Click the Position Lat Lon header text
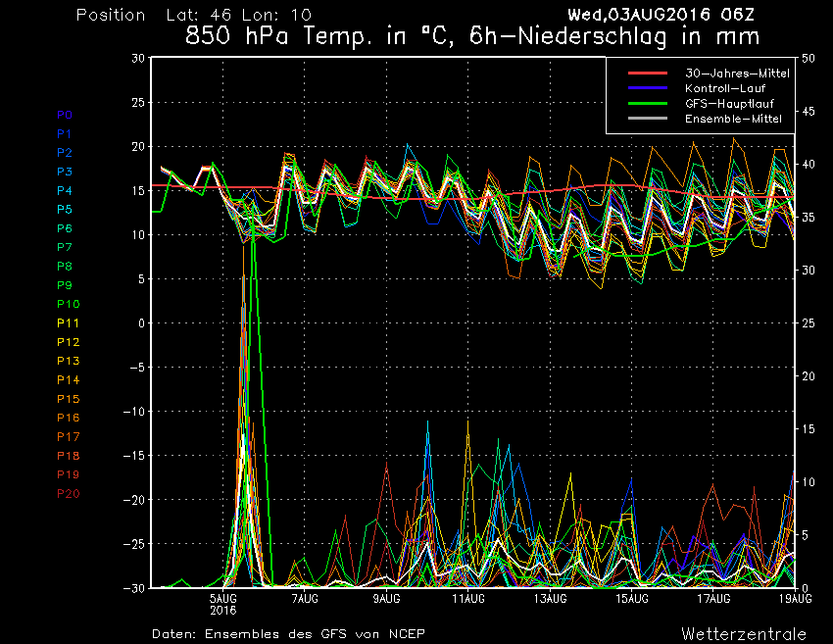This screenshot has width=833, height=644. pos(194,15)
